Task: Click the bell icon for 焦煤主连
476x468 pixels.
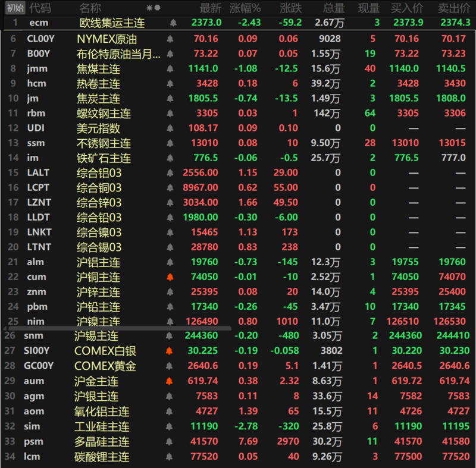Action: (x=170, y=68)
